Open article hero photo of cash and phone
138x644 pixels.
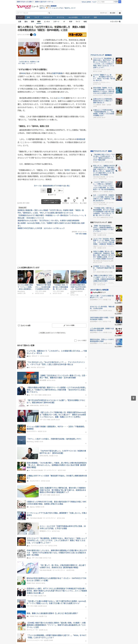coord(29,49)
